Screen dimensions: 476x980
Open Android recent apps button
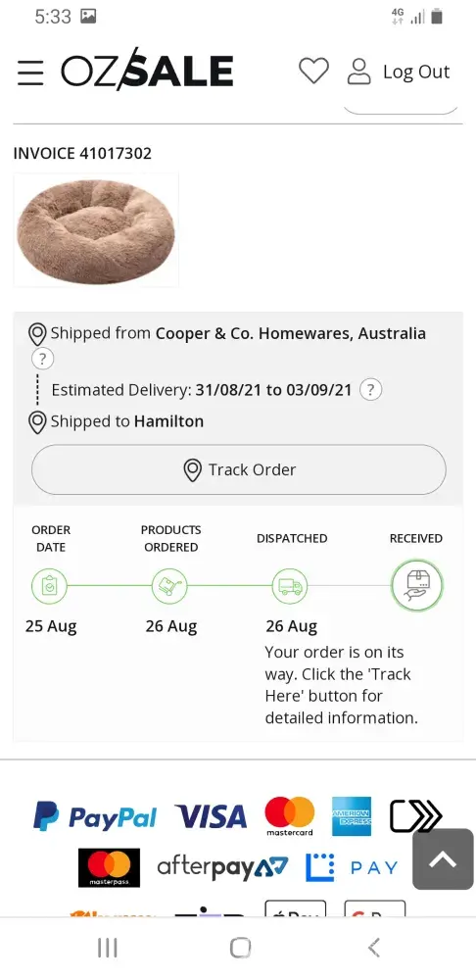click(108, 949)
